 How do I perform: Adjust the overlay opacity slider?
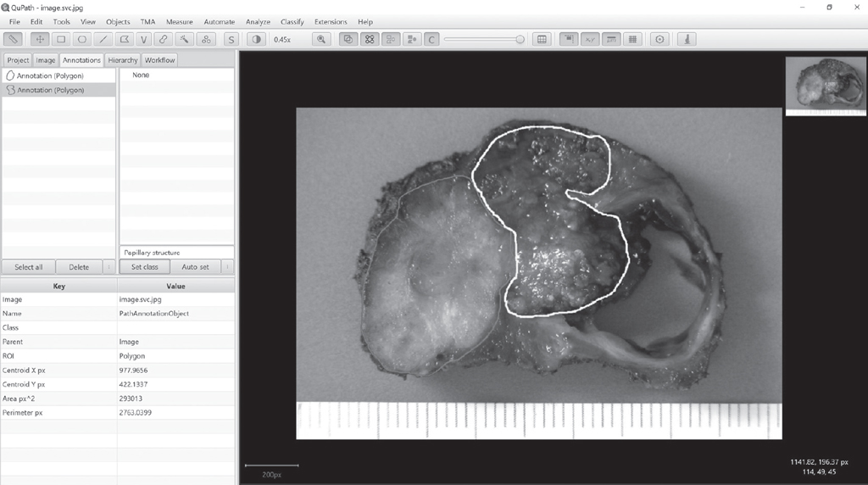(x=520, y=39)
